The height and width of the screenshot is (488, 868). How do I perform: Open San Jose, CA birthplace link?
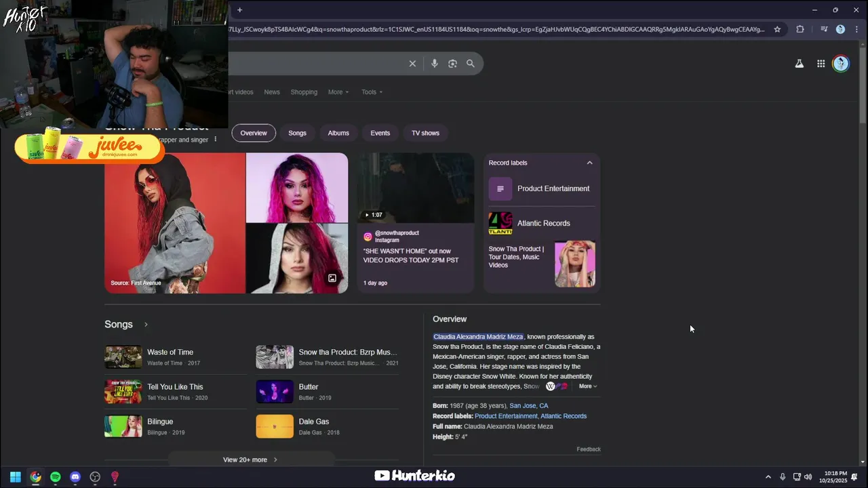click(529, 406)
